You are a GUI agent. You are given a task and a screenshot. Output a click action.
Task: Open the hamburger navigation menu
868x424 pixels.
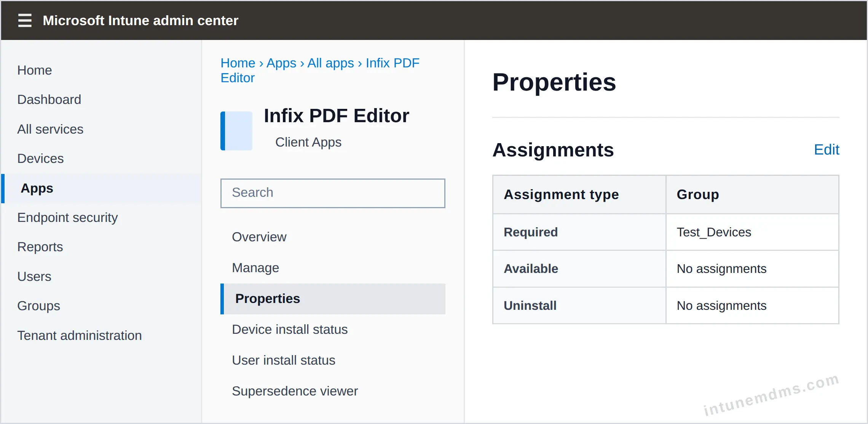25,21
